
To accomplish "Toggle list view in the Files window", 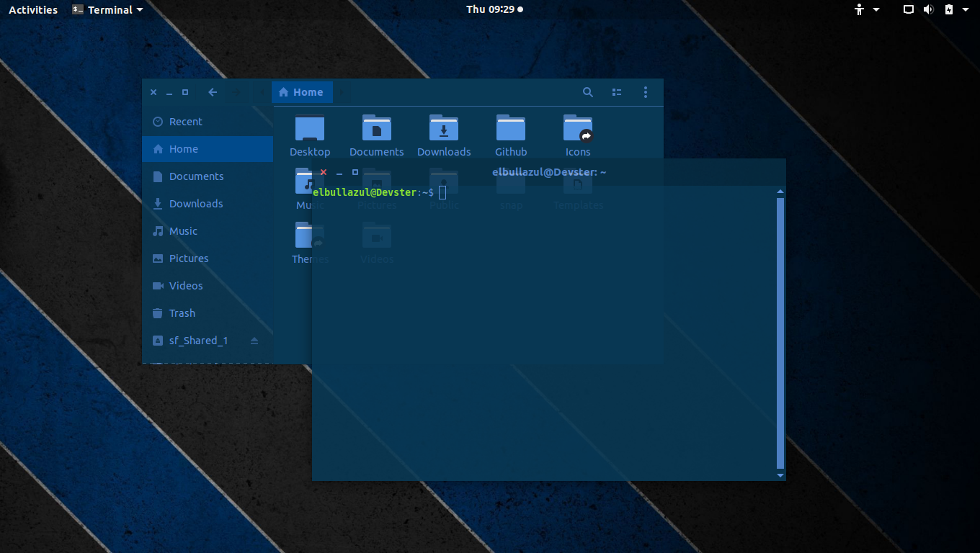I will pyautogui.click(x=617, y=92).
